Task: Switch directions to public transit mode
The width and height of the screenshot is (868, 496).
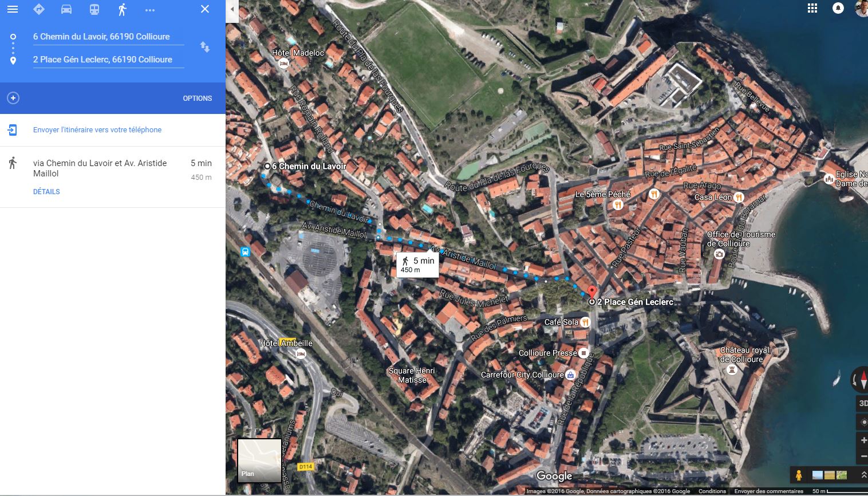Action: (94, 9)
